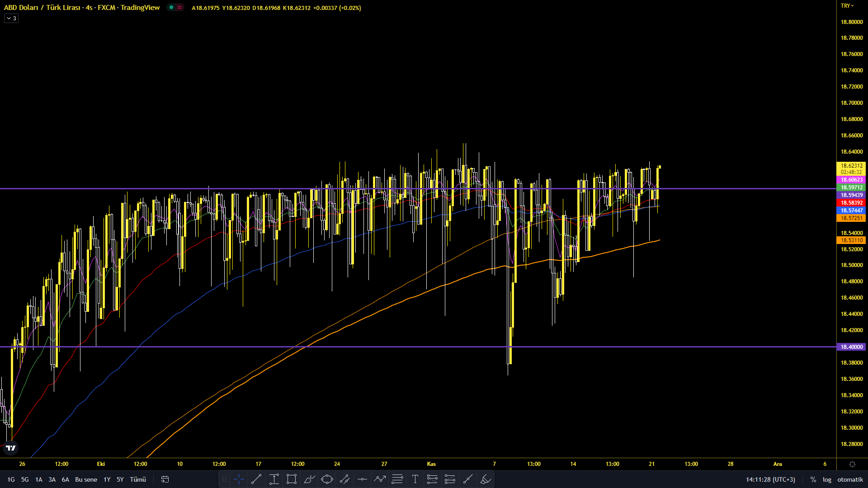Click Tümü range button
868x488 pixels.
tap(138, 479)
